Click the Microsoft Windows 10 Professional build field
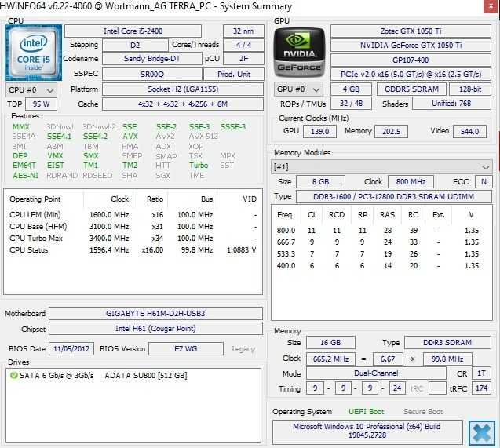 click(367, 431)
